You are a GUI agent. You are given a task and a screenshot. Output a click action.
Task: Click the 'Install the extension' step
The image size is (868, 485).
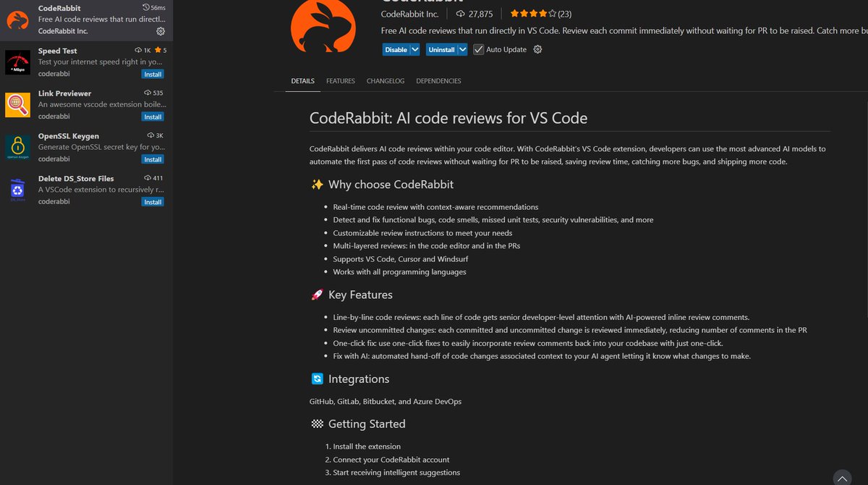point(367,447)
